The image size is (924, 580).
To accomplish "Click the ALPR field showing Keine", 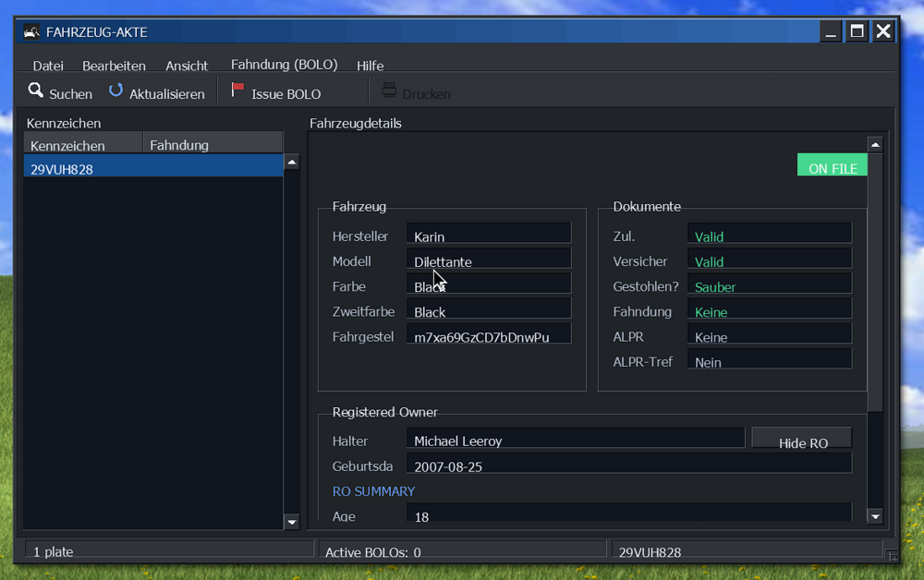I will (770, 335).
